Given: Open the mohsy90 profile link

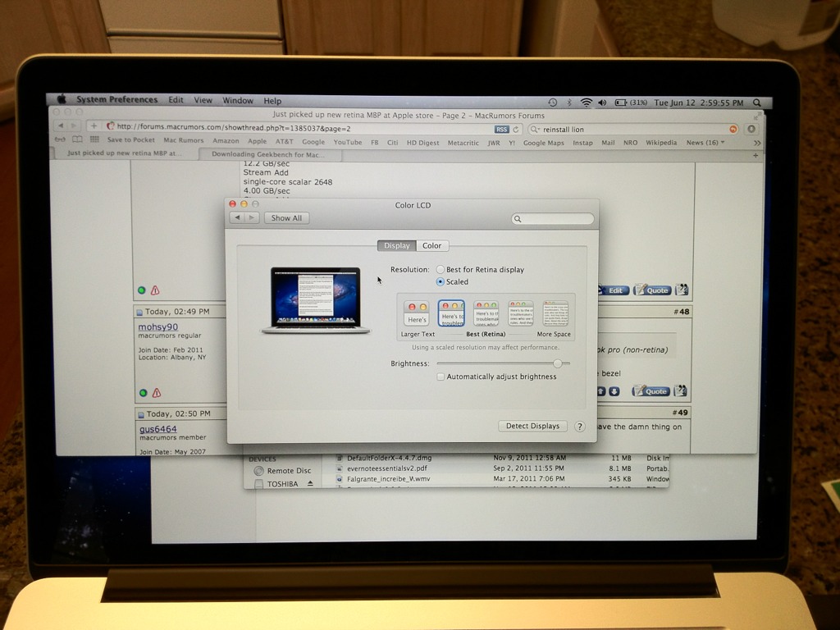Looking at the screenshot, I should click(x=158, y=326).
